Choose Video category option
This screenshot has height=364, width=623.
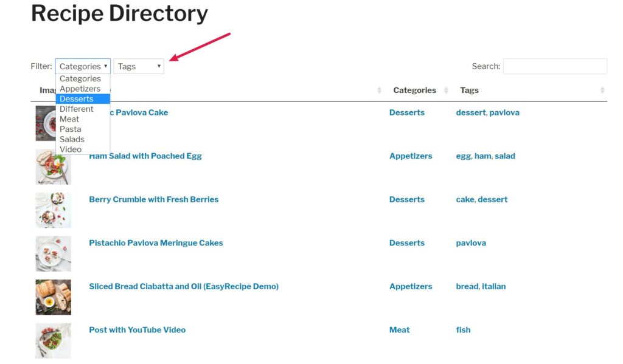pyautogui.click(x=71, y=149)
